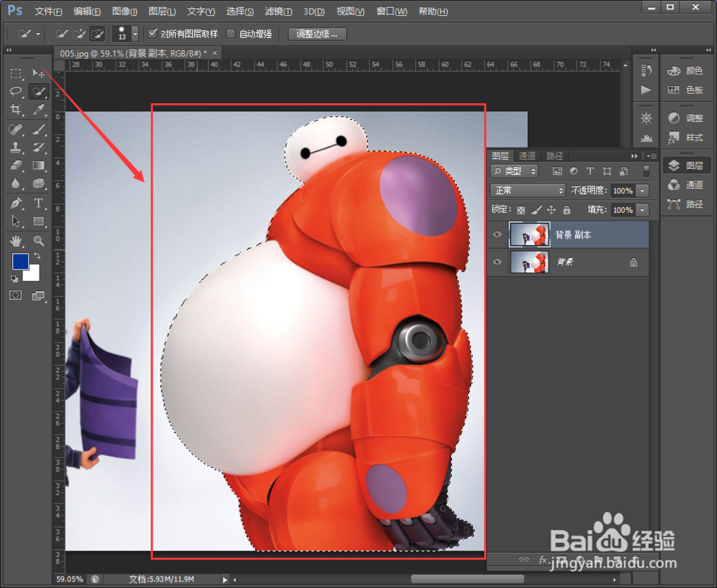Open 文件 menu
Image resolution: width=717 pixels, height=588 pixels.
coord(49,11)
